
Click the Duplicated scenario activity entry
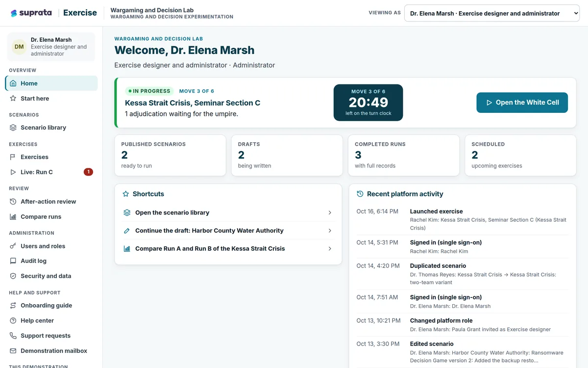[463, 274]
